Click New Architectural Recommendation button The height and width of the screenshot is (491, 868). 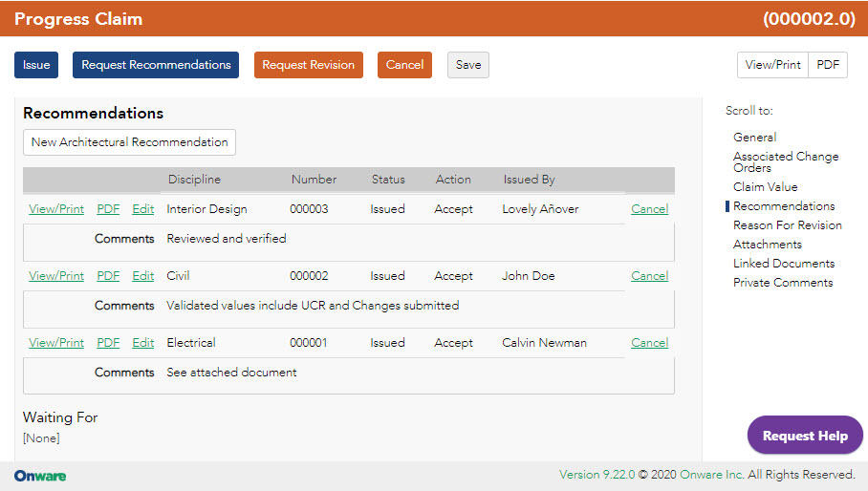[x=130, y=142]
